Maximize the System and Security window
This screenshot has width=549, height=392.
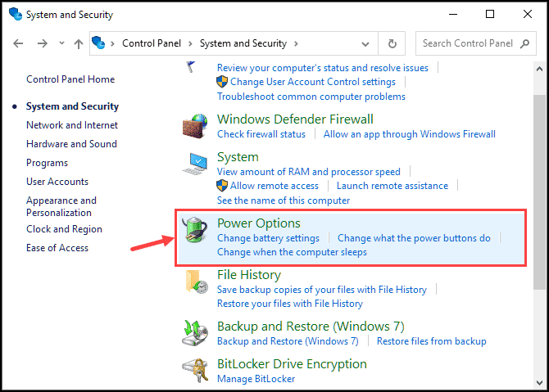click(x=490, y=15)
